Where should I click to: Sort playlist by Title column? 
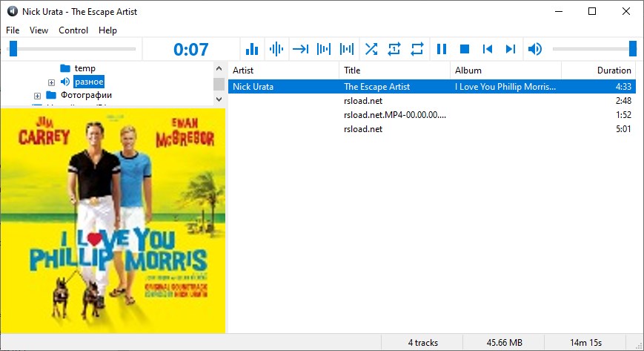point(395,70)
